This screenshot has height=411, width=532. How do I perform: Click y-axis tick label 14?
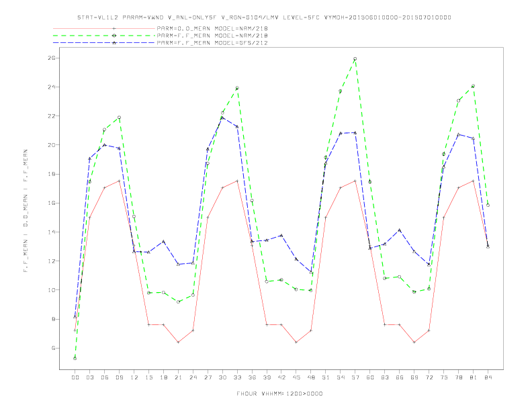coord(51,232)
